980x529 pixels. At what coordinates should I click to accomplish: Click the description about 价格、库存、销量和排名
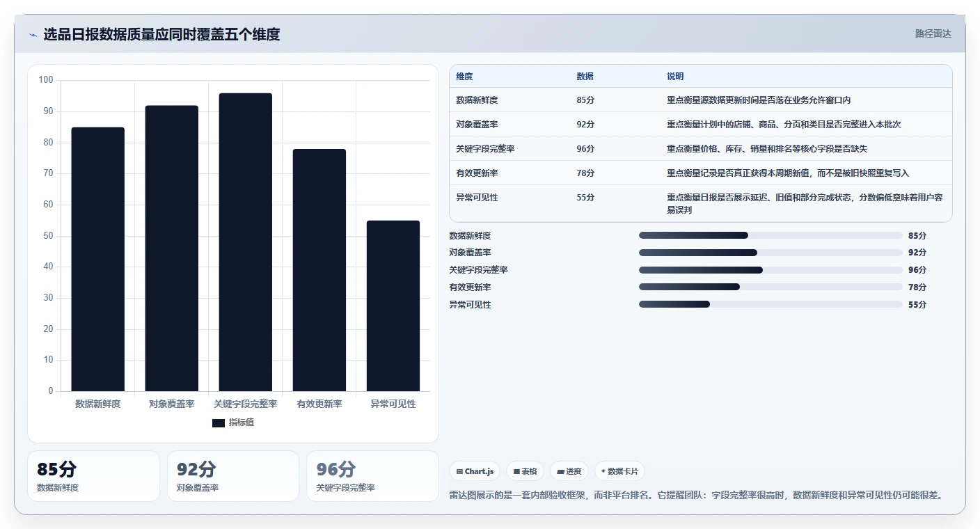[x=767, y=149]
